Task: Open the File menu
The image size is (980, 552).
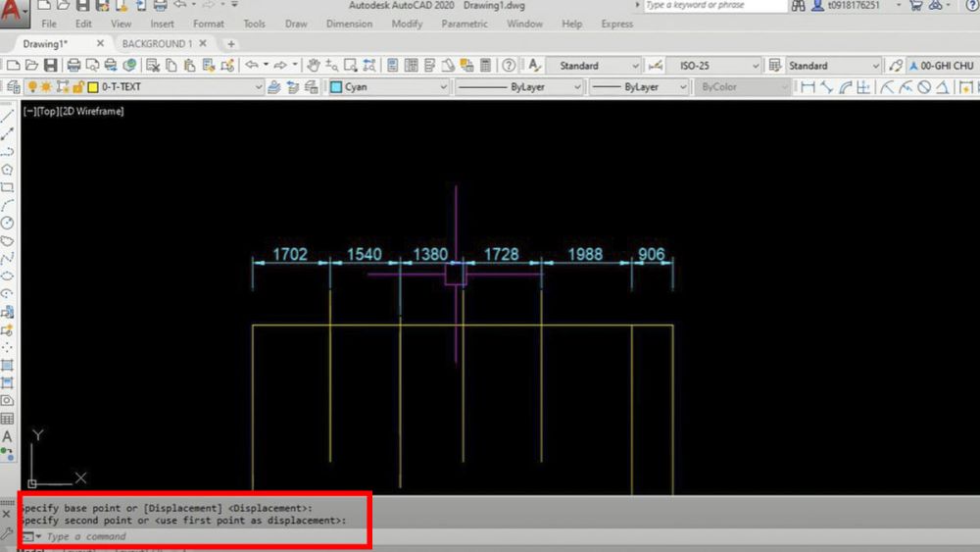Action: [49, 24]
